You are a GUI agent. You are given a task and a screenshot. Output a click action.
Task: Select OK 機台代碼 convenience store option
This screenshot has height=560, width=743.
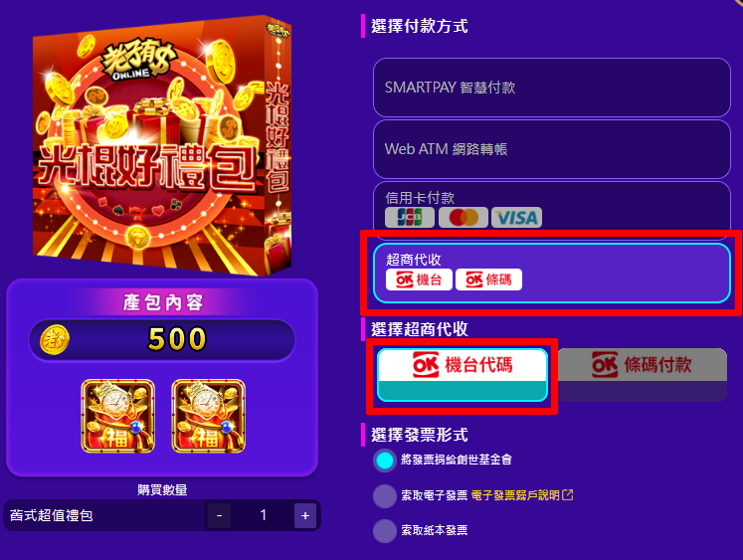click(463, 375)
